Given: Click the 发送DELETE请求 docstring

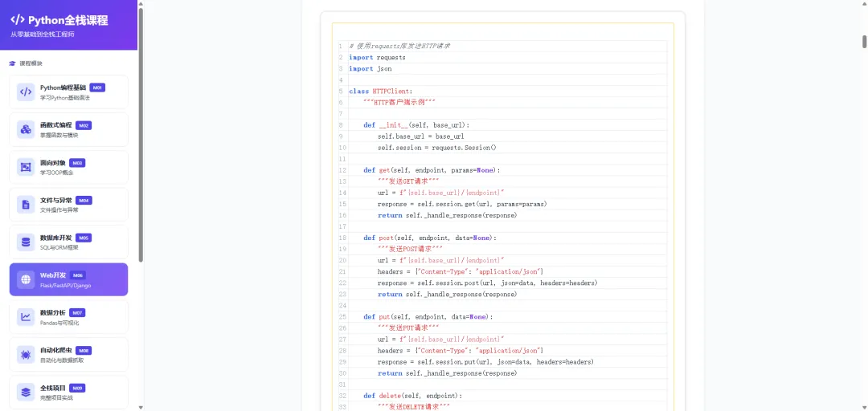Looking at the screenshot, I should point(414,406).
